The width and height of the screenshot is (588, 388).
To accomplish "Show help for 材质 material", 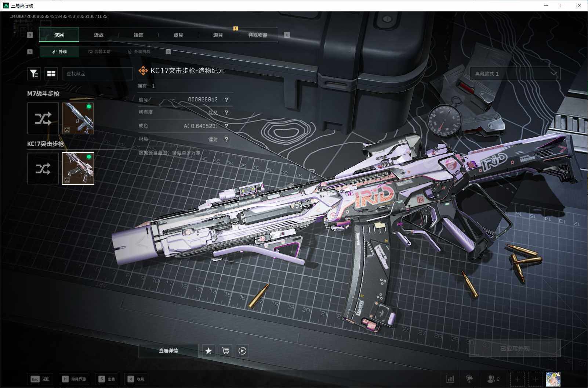I will click(226, 139).
